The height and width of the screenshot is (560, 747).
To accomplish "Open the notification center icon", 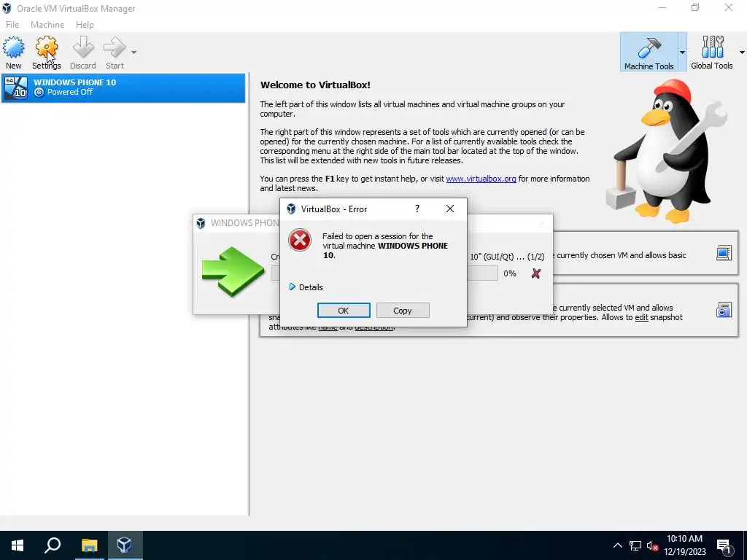I will (724, 546).
